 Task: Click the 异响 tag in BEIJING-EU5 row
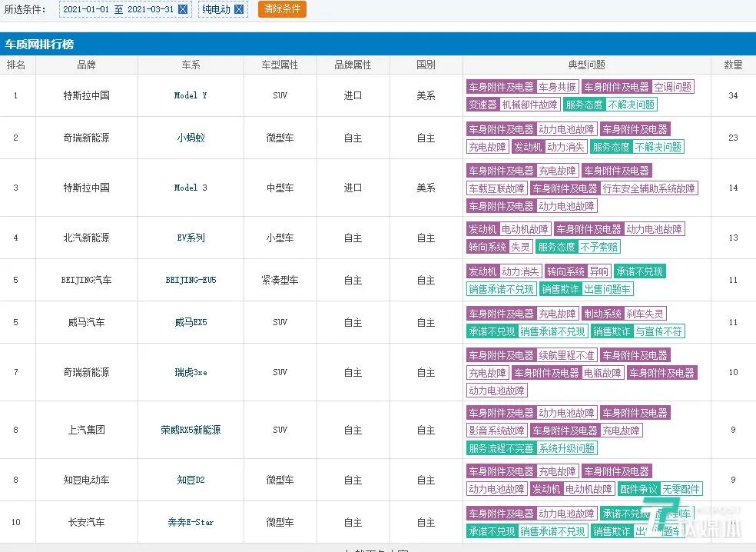click(x=598, y=271)
